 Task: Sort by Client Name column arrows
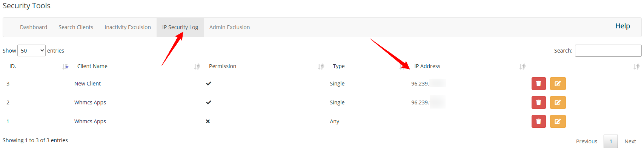point(197,67)
